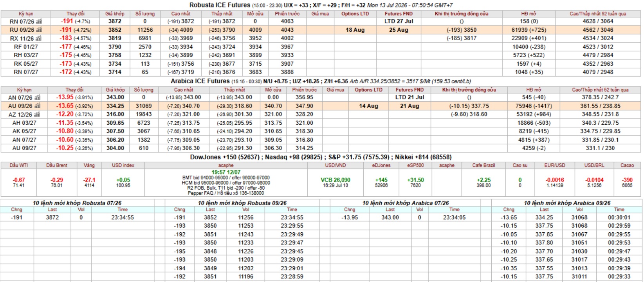The height and width of the screenshot is (282, 644).
Task: Click '10 lệnh mới khớp Robusta 07/26' heading
Action: pos(77,203)
